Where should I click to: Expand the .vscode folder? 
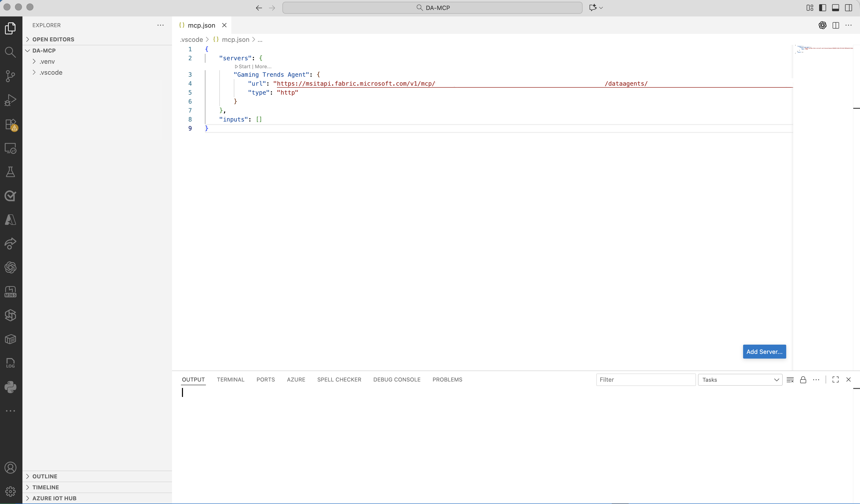click(51, 72)
